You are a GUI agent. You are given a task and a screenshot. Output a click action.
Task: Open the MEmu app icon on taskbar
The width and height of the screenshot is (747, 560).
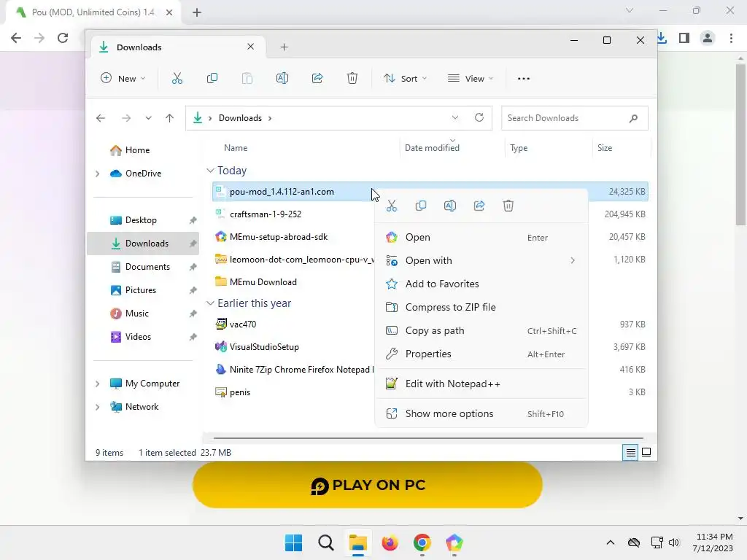point(454,542)
